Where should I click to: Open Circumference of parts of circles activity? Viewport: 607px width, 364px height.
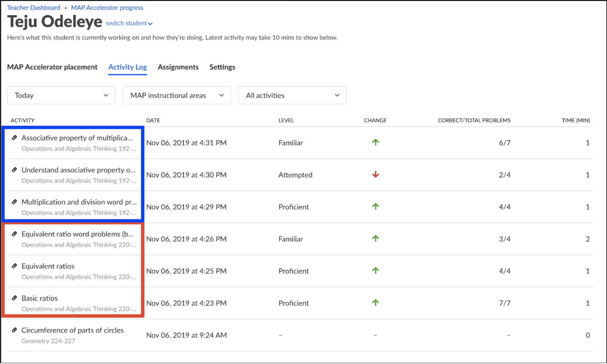(73, 330)
